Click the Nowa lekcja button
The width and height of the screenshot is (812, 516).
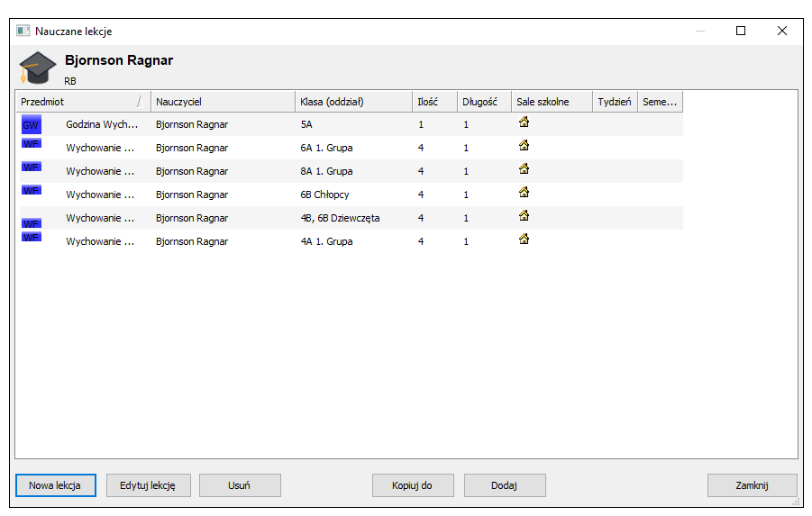(x=55, y=485)
